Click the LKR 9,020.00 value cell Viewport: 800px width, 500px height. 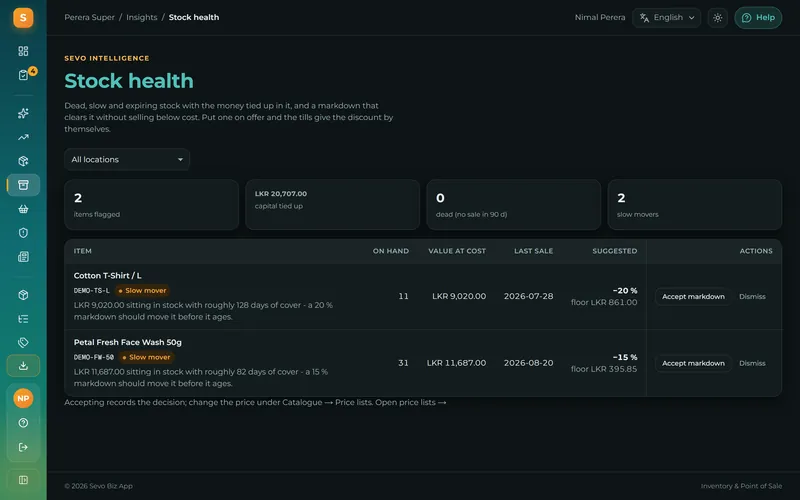tap(459, 296)
